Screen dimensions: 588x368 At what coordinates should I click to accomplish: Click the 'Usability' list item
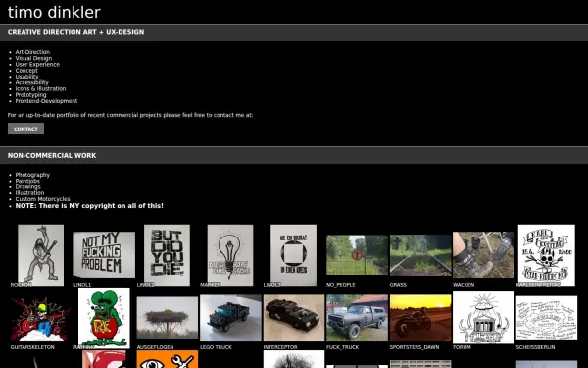click(27, 77)
